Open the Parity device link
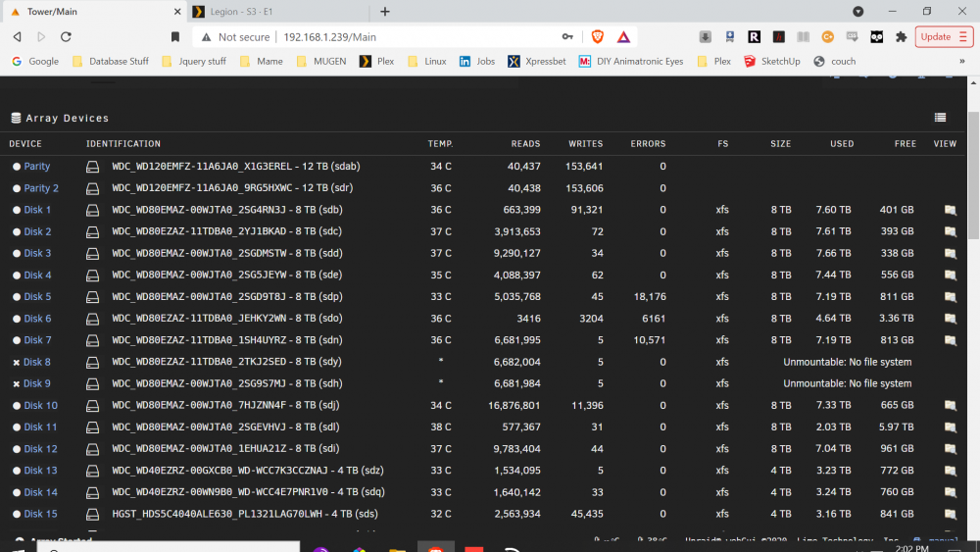This screenshot has width=980, height=552. [x=37, y=167]
